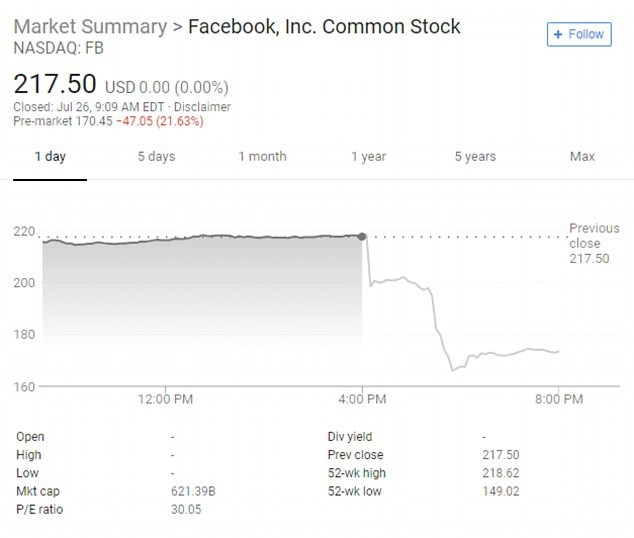Click the 52-wk high value 218.62
The width and height of the screenshot is (634, 538).
pos(500,473)
